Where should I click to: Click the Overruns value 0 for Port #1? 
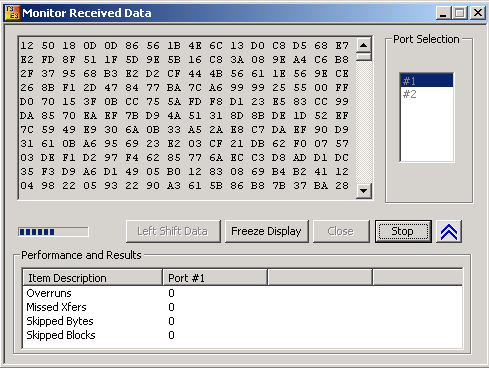pos(171,293)
